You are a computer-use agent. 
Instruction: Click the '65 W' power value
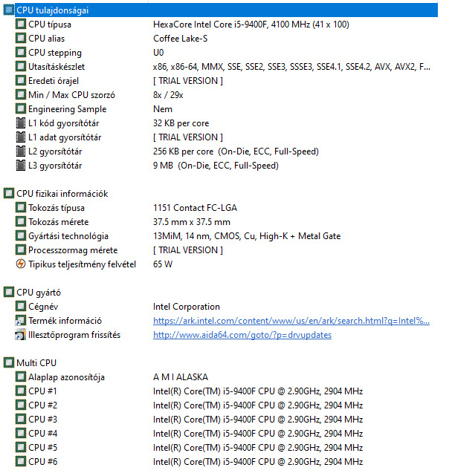coord(163,264)
